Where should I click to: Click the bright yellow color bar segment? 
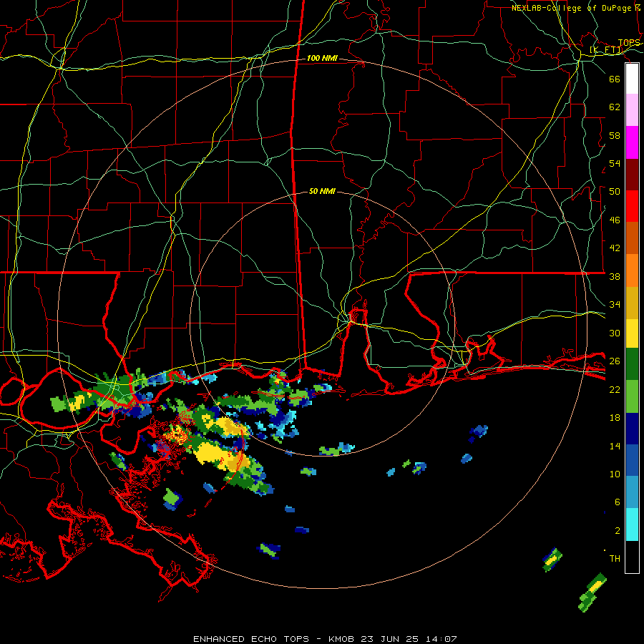[632, 333]
